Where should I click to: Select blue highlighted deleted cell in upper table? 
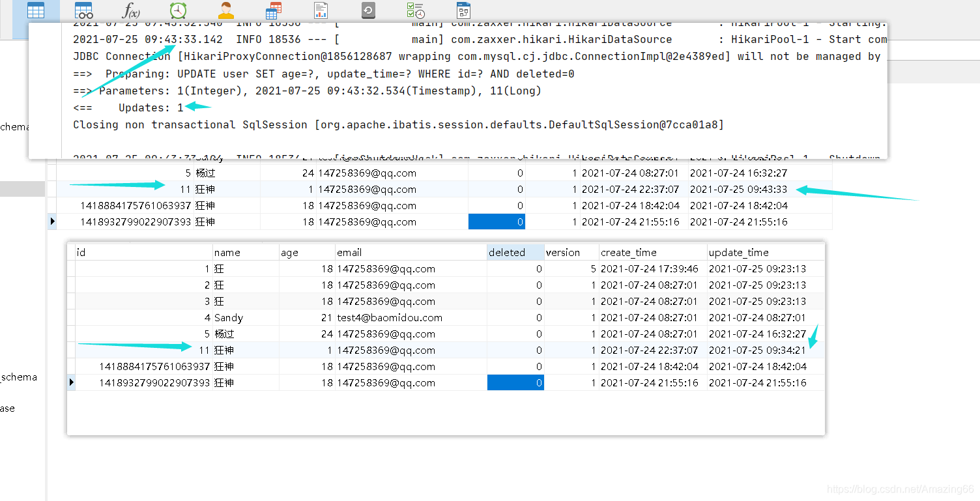click(497, 222)
